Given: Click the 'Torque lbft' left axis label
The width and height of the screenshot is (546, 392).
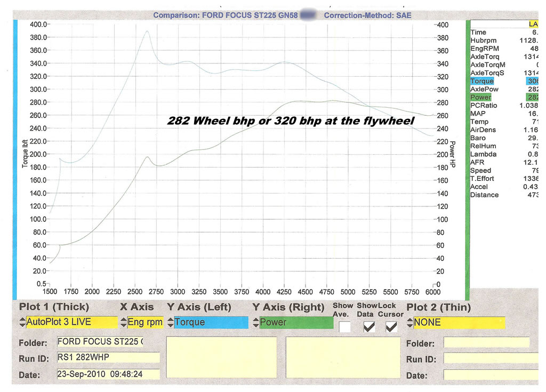Looking at the screenshot, I should tap(25, 154).
